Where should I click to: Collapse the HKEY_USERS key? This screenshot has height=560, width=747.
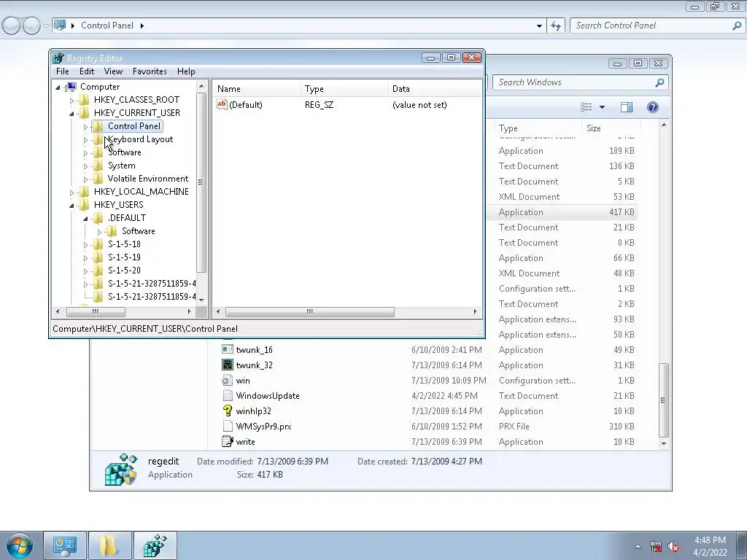[72, 205]
